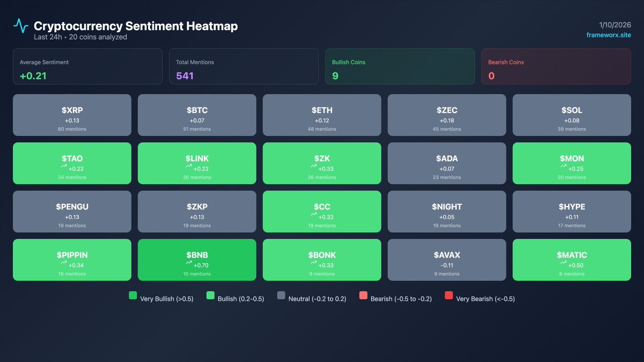The image size is (644, 362).
Task: Click the trend arrow icon in $MATIC tile
Action: 563,264
